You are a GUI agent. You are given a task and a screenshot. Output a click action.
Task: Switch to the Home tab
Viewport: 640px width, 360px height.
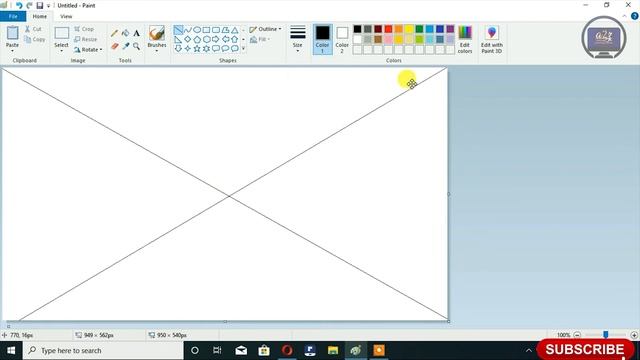pyautogui.click(x=40, y=16)
